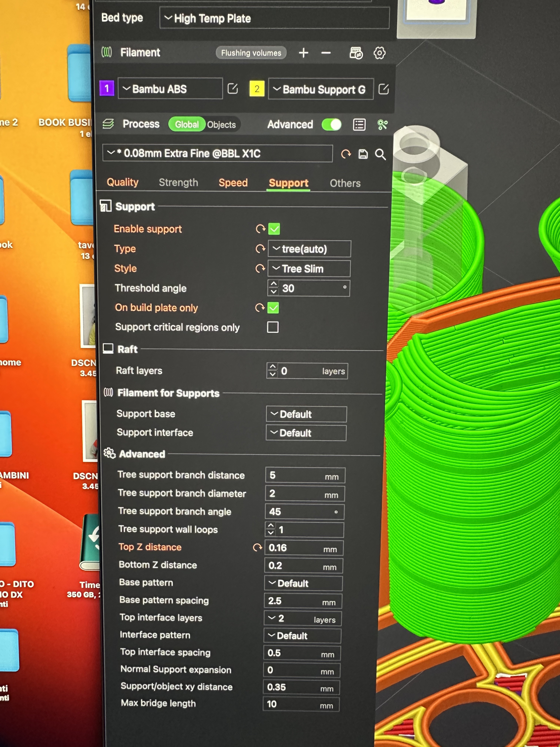Turn off Advanced mode switch
Viewport: 560px width, 747px height.
[331, 124]
